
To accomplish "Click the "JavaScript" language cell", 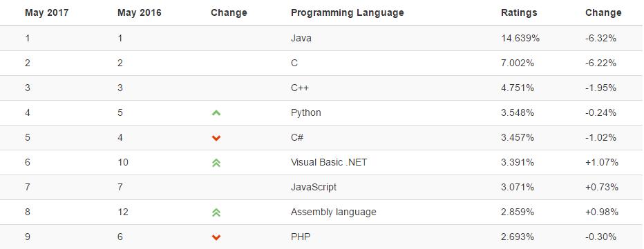I will click(x=314, y=188).
